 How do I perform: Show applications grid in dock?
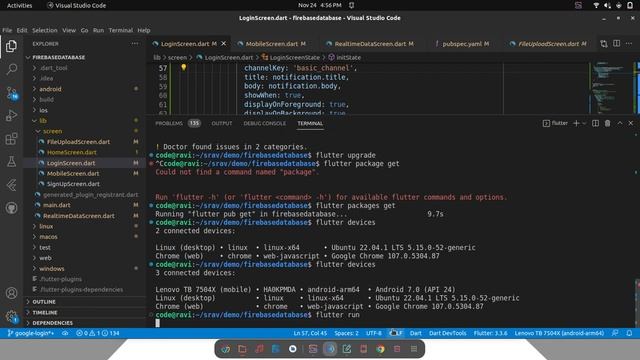[x=414, y=349]
